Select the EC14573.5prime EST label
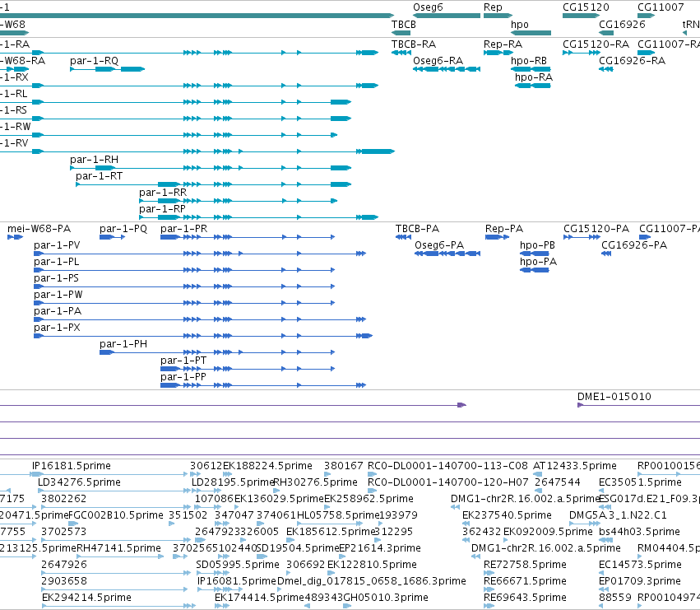Image resolution: width=700 pixels, height=610 pixels. [x=640, y=565]
